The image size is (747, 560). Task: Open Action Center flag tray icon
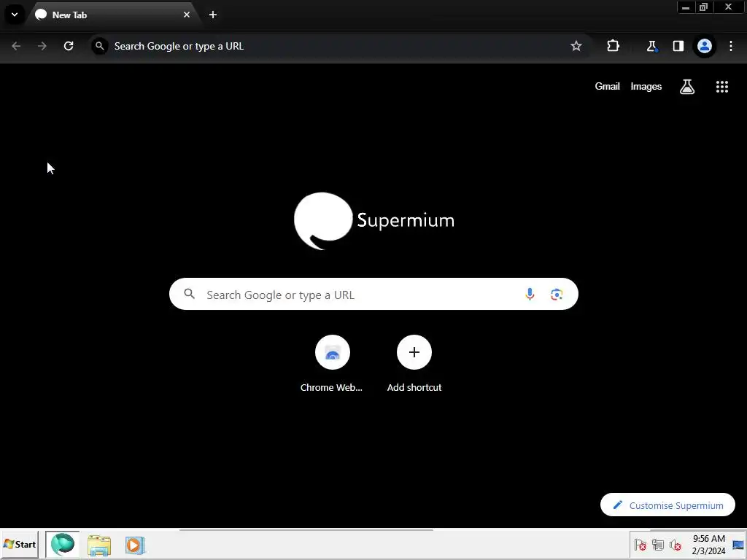click(640, 545)
